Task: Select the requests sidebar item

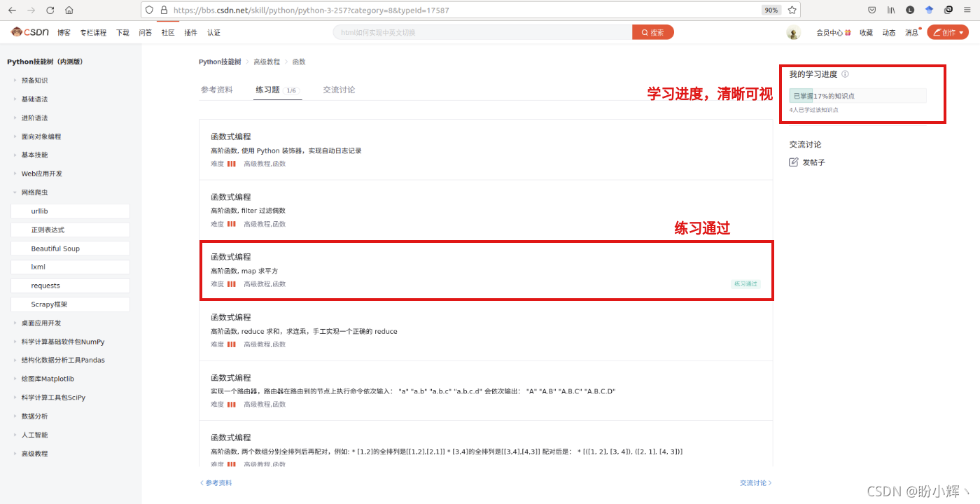Action: pos(71,286)
